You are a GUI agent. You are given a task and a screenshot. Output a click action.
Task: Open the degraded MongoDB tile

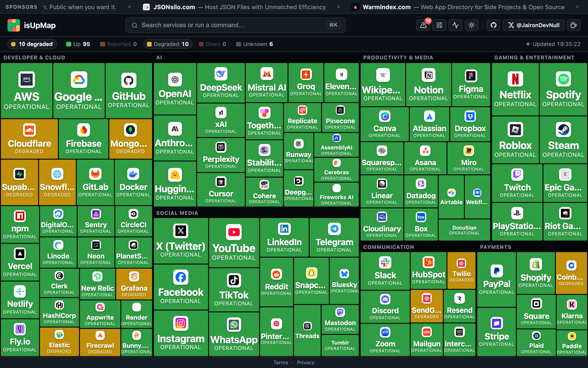coord(130,139)
